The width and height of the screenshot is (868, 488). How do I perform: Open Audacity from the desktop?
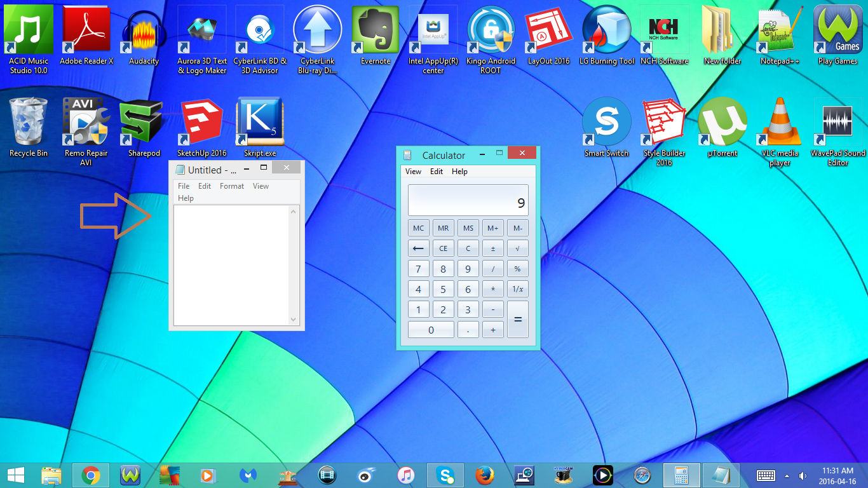tap(143, 32)
